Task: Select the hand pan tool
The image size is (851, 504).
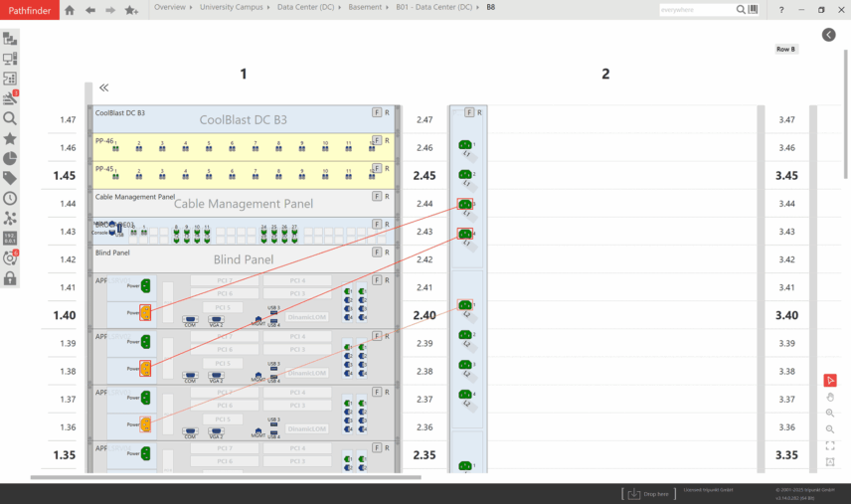Action: [x=830, y=397]
